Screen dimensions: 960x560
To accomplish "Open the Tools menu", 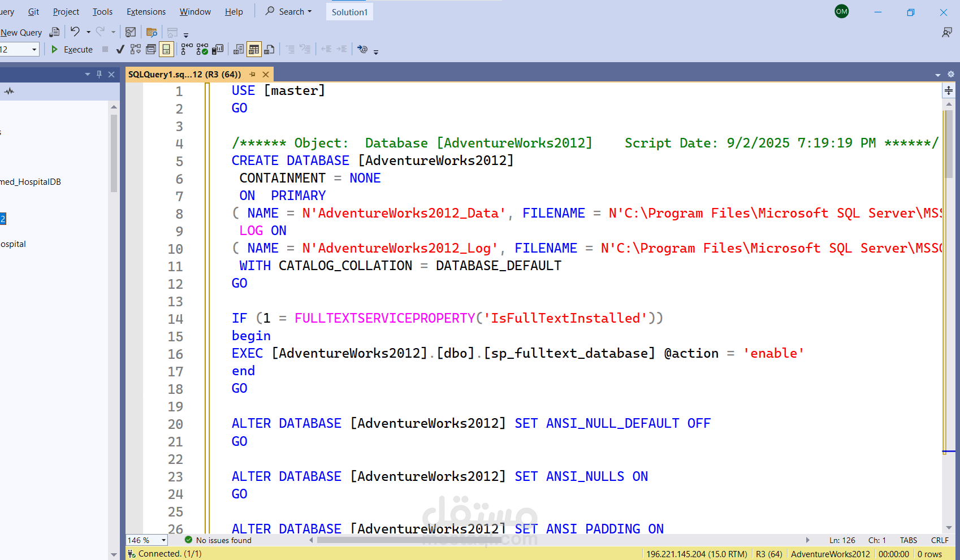I will (x=102, y=11).
